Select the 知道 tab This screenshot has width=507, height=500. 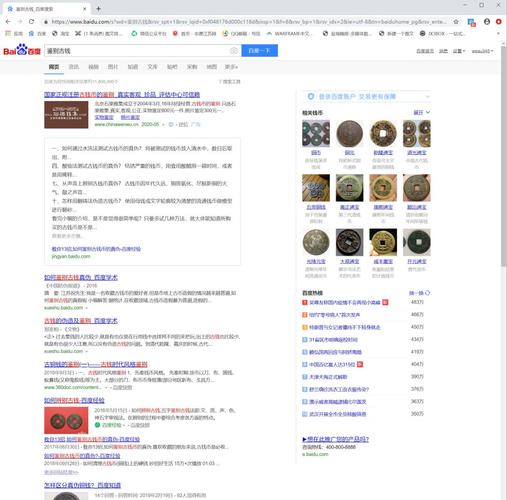coord(133,67)
